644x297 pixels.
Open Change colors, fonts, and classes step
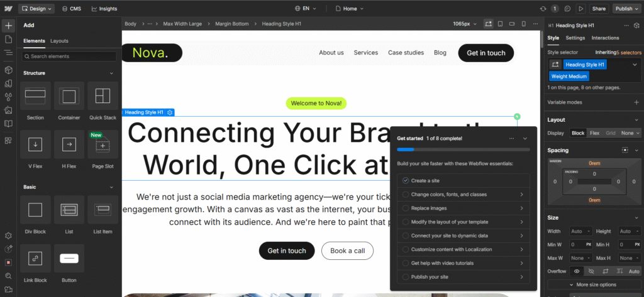click(464, 195)
